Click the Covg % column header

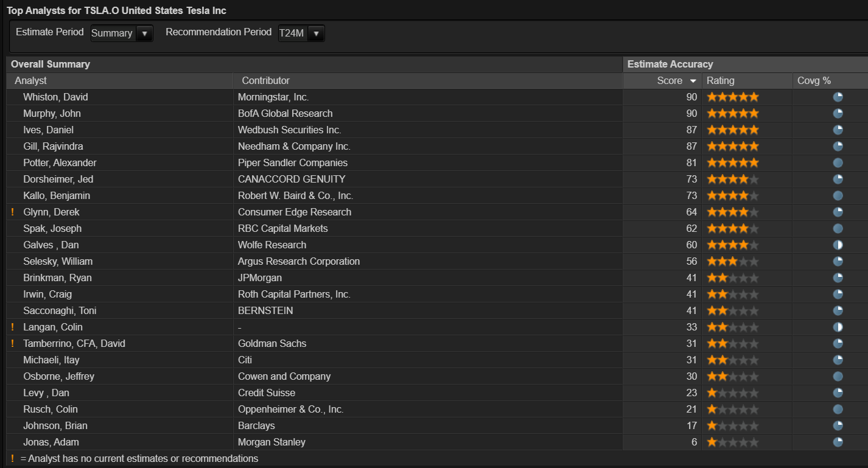[x=814, y=80]
